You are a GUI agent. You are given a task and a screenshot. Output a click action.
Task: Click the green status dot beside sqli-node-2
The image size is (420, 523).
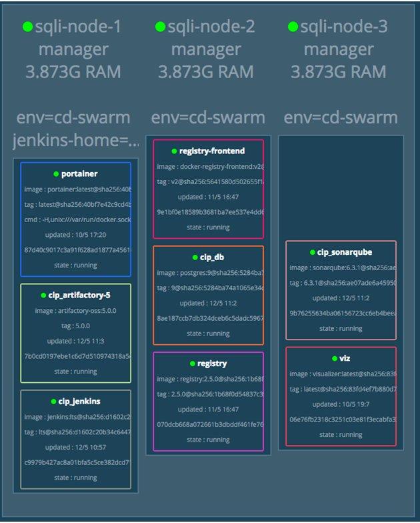160,27
